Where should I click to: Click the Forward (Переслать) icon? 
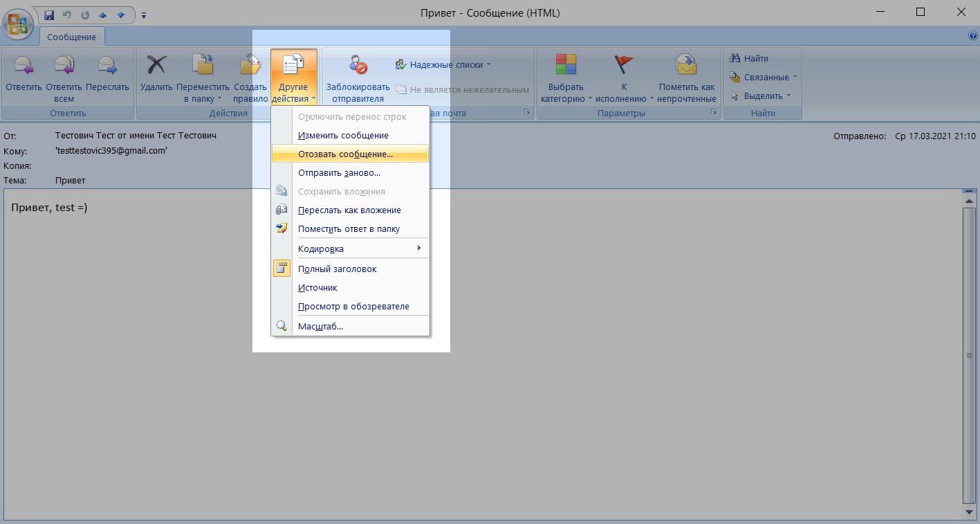coord(107,65)
